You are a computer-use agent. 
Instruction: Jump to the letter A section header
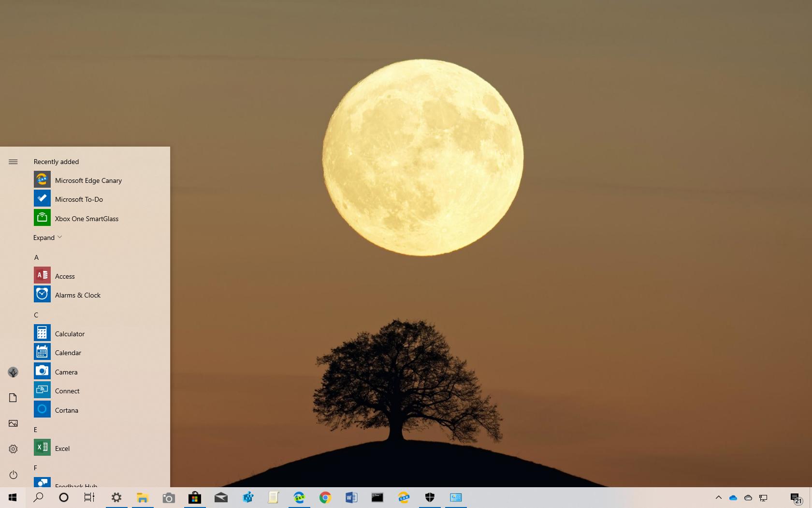[x=36, y=257]
